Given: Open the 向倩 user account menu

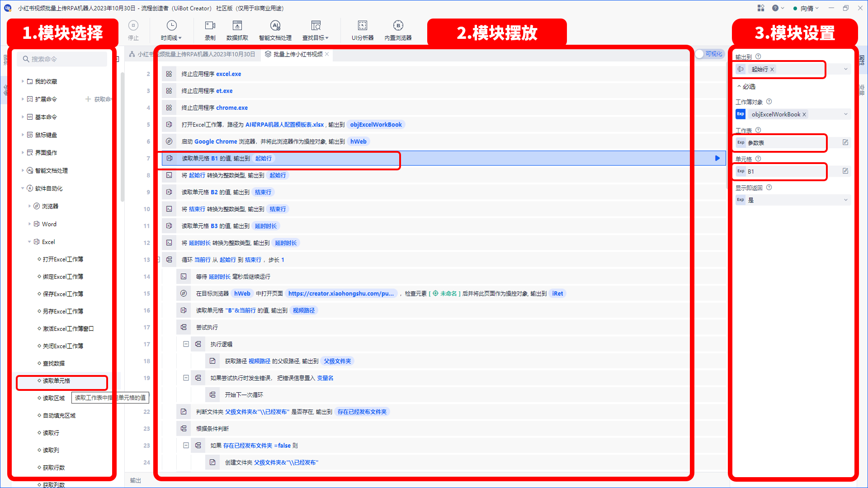Looking at the screenshot, I should pos(806,8).
